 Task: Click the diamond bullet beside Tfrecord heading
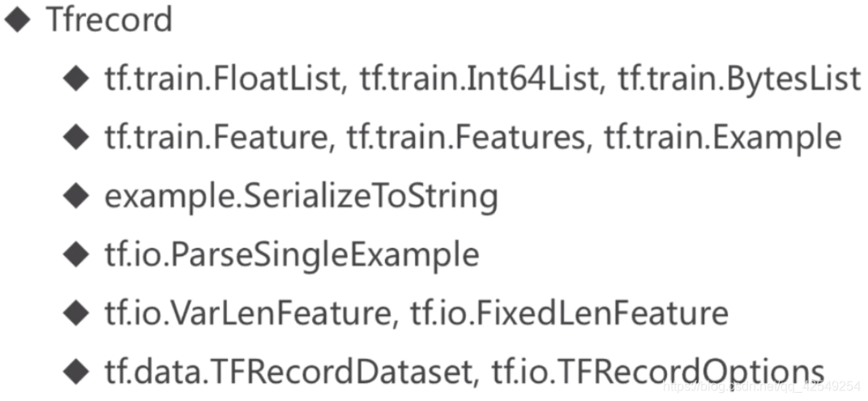click(x=17, y=21)
